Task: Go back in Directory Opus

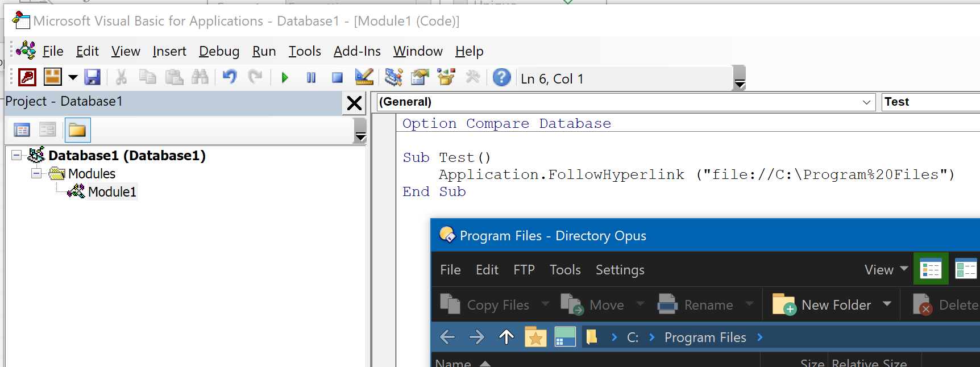Action: pyautogui.click(x=447, y=337)
